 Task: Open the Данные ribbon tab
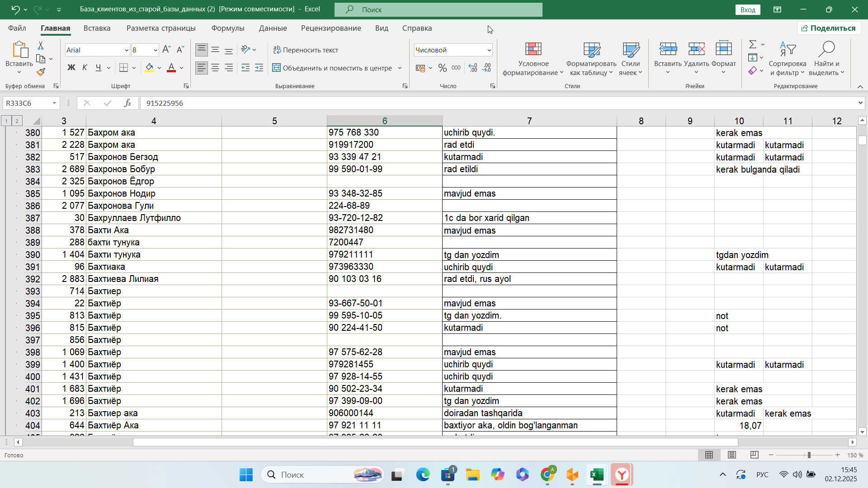tap(273, 28)
